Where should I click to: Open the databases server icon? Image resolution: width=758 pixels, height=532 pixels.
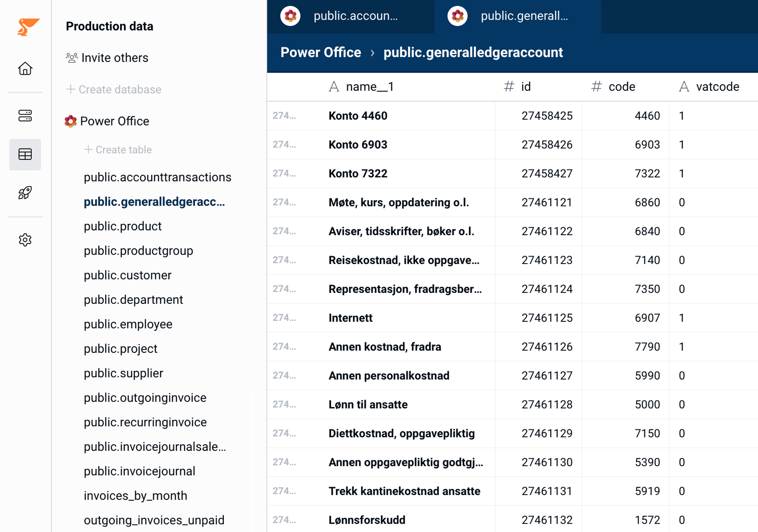[25, 116]
